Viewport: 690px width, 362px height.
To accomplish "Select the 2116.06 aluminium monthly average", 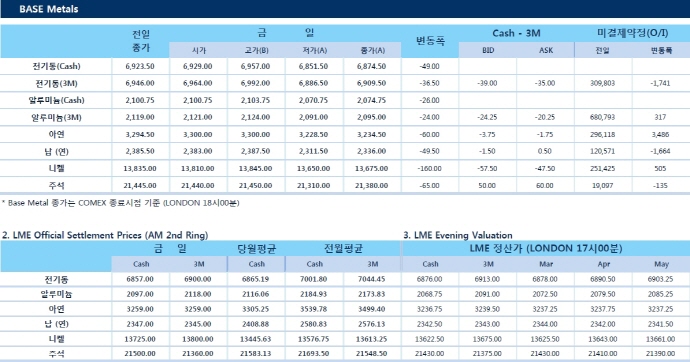I will [256, 294].
